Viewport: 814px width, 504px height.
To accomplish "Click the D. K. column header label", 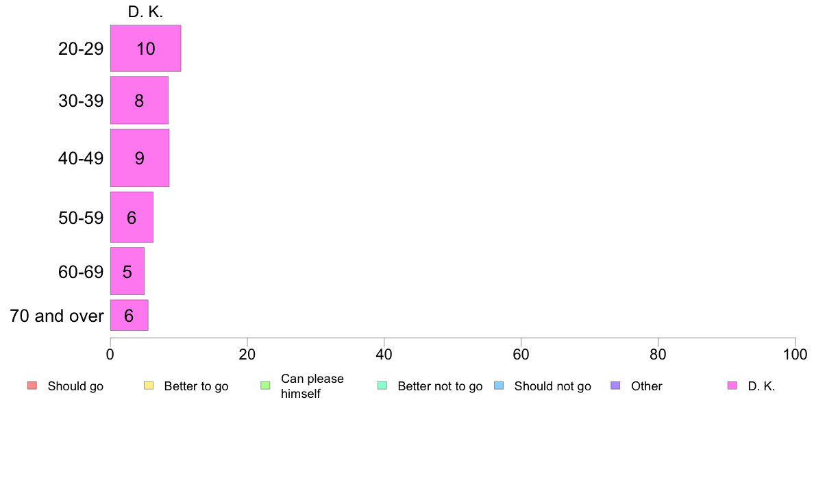I will coord(145,12).
